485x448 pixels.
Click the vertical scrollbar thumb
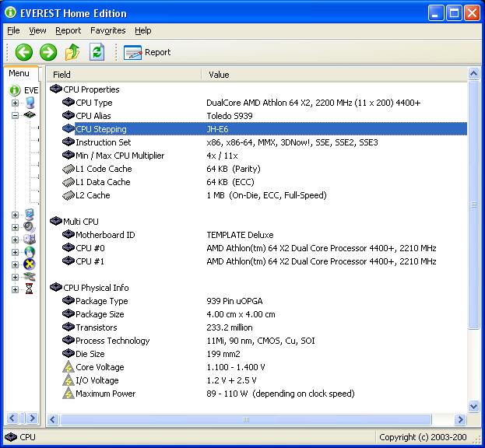tap(473, 205)
